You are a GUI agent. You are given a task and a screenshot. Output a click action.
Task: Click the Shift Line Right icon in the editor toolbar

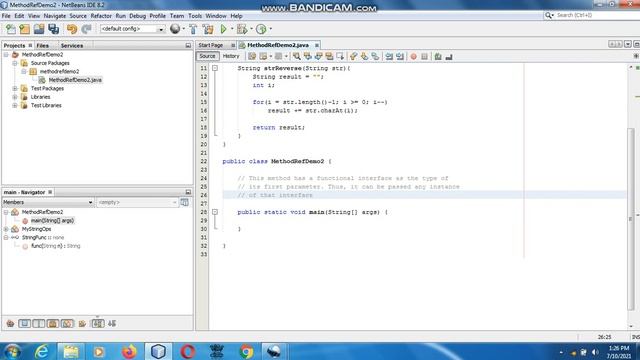tap(400, 56)
